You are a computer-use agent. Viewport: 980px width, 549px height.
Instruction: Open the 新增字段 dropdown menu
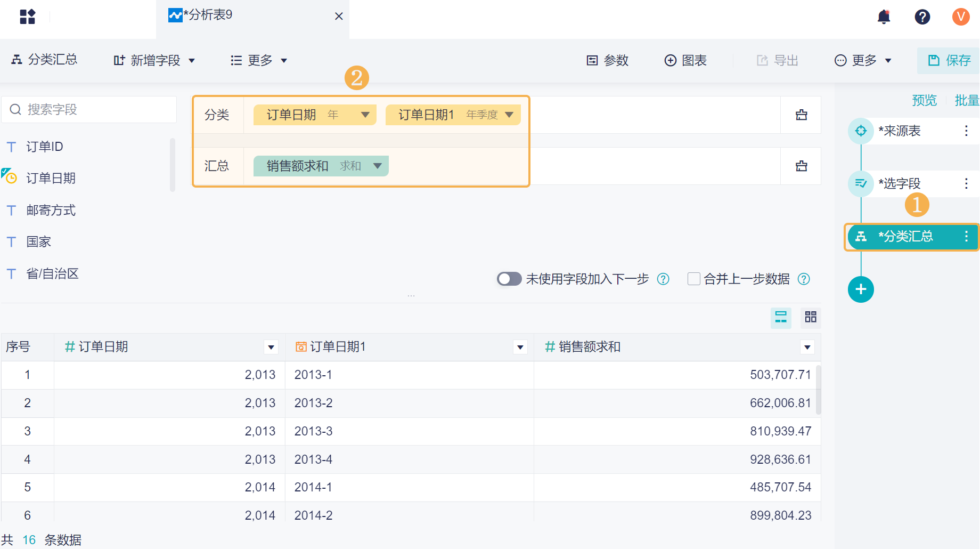154,61
